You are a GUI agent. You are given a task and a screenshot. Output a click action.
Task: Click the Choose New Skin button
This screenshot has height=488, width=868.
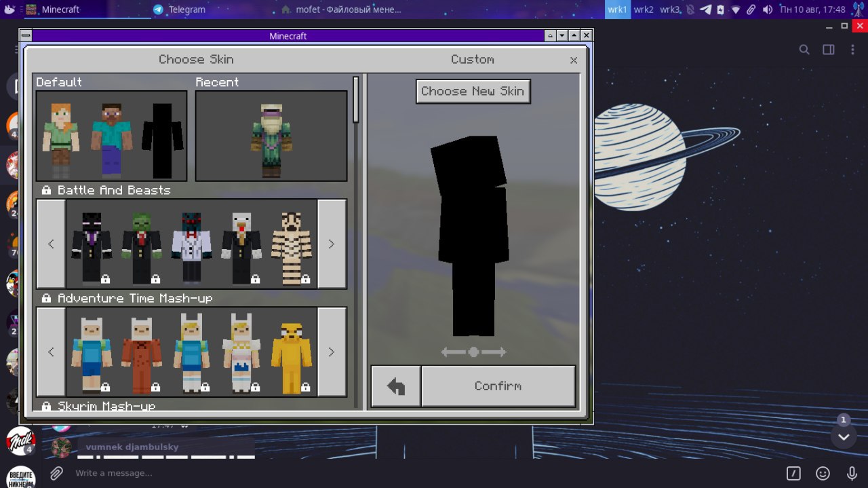[x=473, y=92]
